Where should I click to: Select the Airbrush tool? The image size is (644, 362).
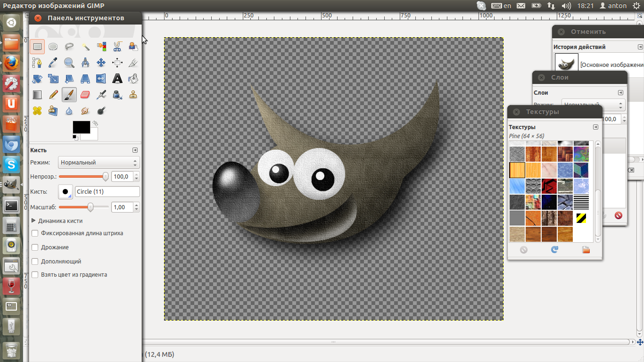point(101,95)
